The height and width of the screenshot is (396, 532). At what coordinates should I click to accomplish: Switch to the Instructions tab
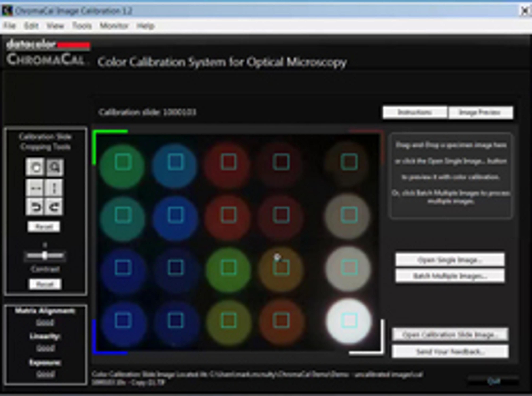point(415,112)
